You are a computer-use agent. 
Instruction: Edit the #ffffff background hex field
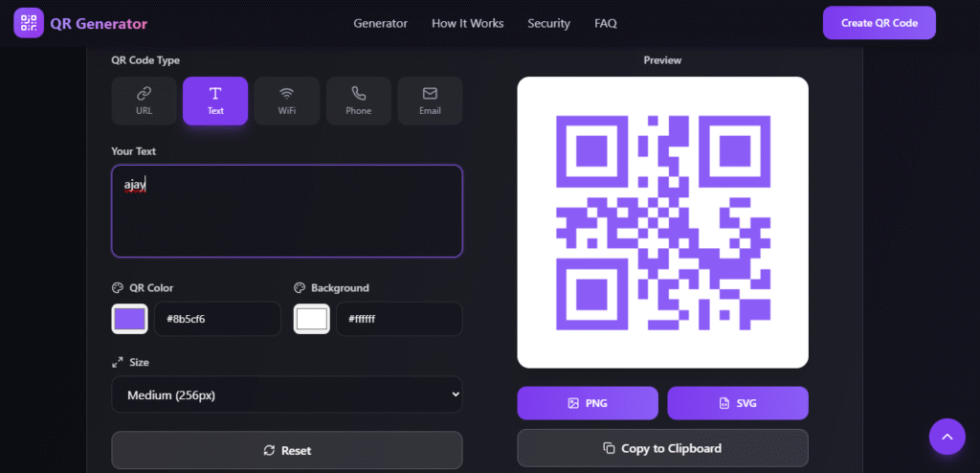[x=399, y=319]
